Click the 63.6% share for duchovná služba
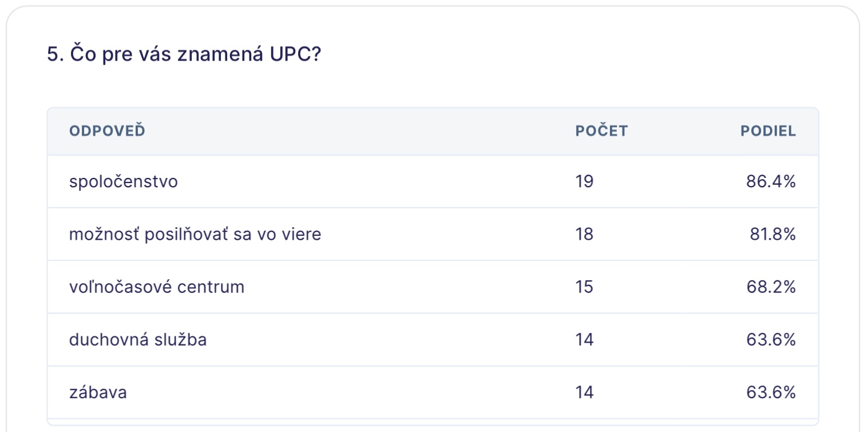 click(771, 340)
